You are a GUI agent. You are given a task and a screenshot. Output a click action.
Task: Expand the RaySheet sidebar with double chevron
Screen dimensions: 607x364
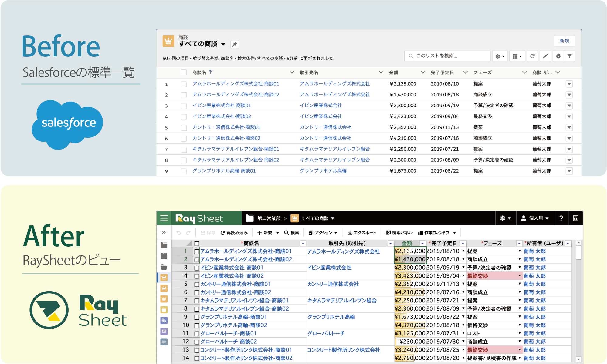click(x=164, y=232)
